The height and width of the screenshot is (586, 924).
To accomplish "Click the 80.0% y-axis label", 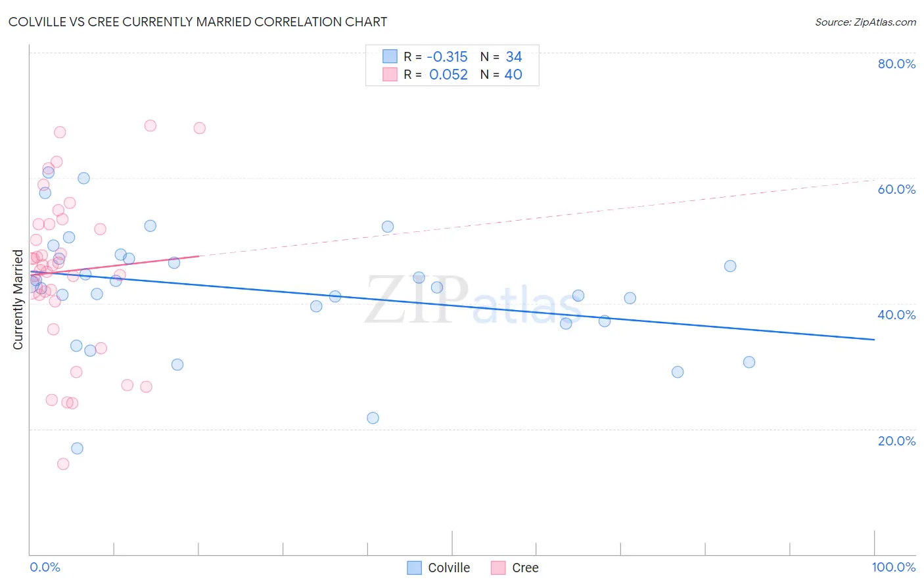I will tap(896, 64).
